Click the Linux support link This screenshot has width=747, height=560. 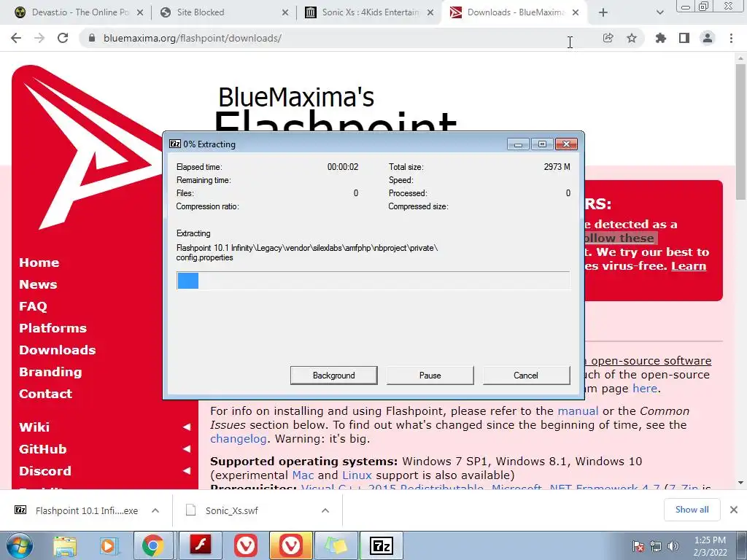[x=357, y=475]
